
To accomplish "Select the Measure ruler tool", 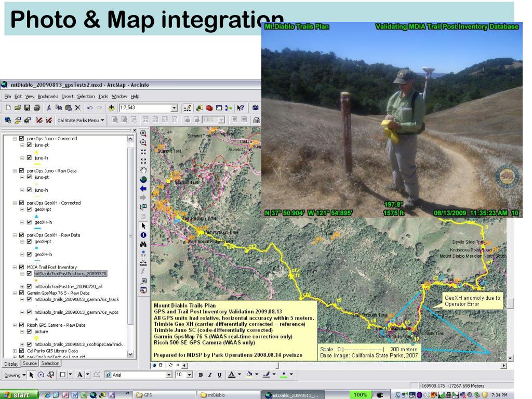I will tap(143, 262).
